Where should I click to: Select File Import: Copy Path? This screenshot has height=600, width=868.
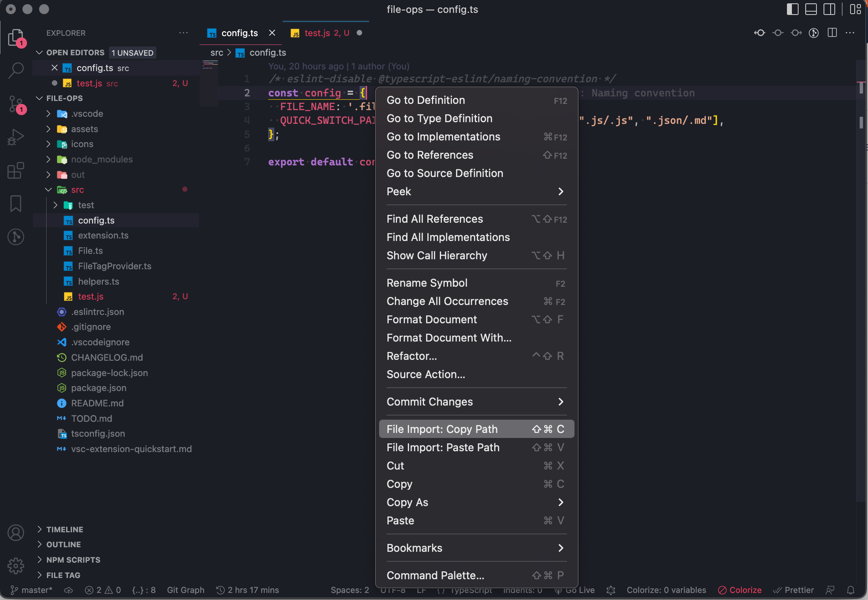pyautogui.click(x=476, y=429)
